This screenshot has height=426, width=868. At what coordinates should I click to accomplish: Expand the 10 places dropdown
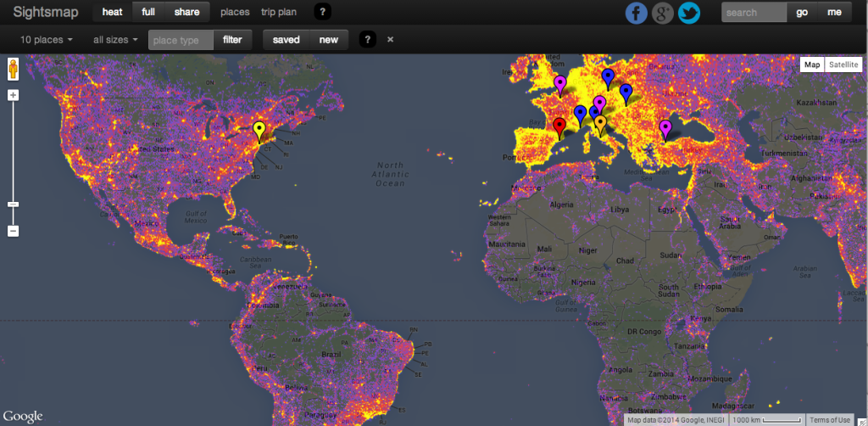click(47, 40)
